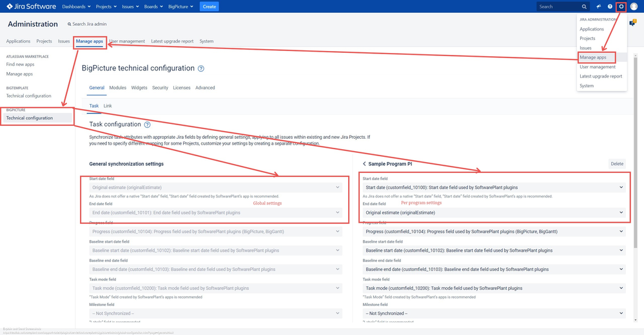This screenshot has width=644, height=335.
Task: Open help icon beside BigPicture technical configuration
Action: [x=201, y=68]
